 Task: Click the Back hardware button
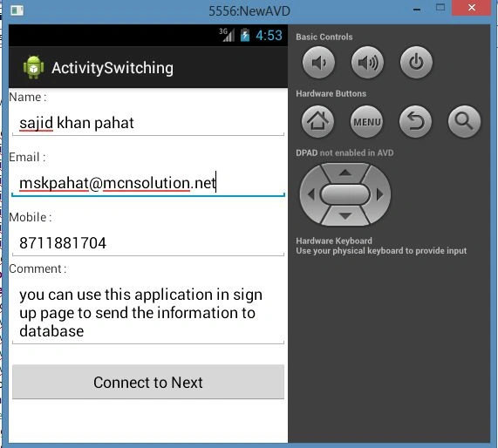click(415, 122)
